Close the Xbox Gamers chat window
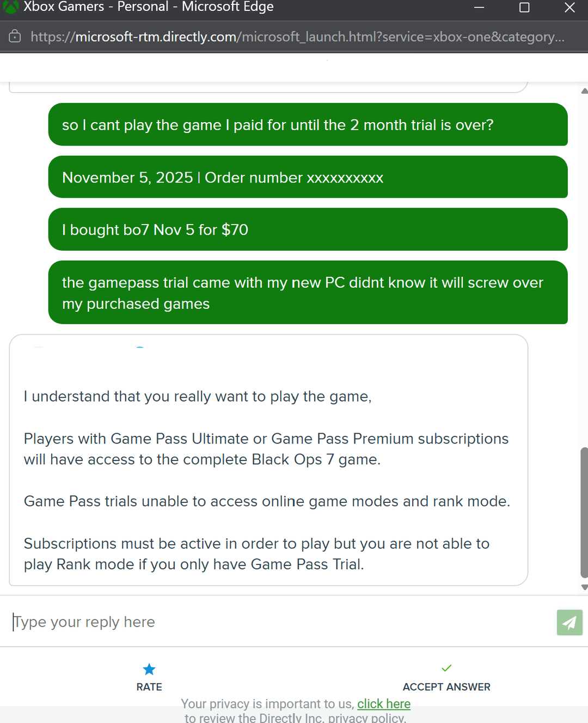This screenshot has height=723, width=588. pos(569,8)
